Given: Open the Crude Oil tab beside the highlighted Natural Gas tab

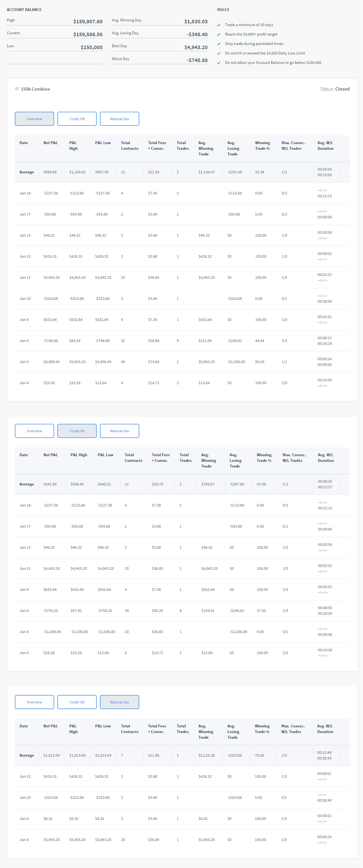Looking at the screenshot, I should (77, 702).
